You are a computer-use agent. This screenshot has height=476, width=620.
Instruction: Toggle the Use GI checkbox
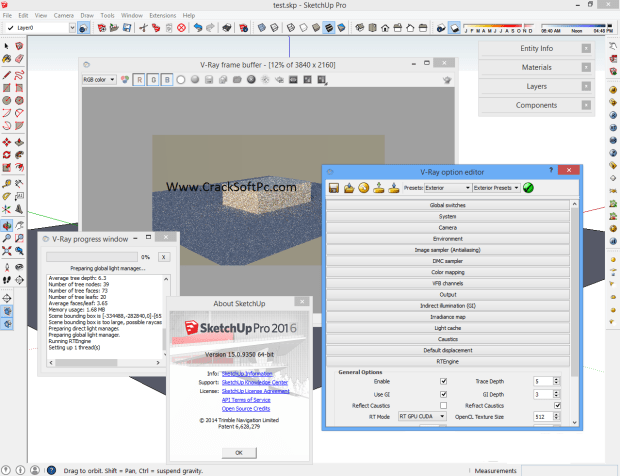(443, 394)
